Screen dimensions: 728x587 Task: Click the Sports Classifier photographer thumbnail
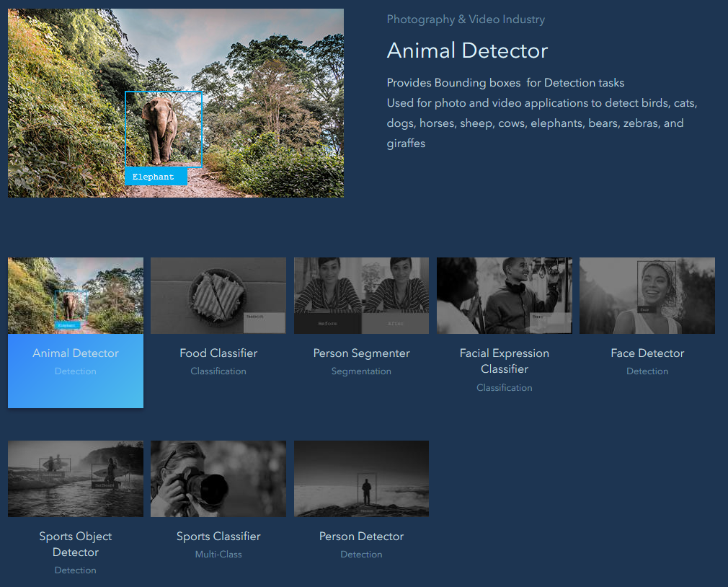coord(218,479)
